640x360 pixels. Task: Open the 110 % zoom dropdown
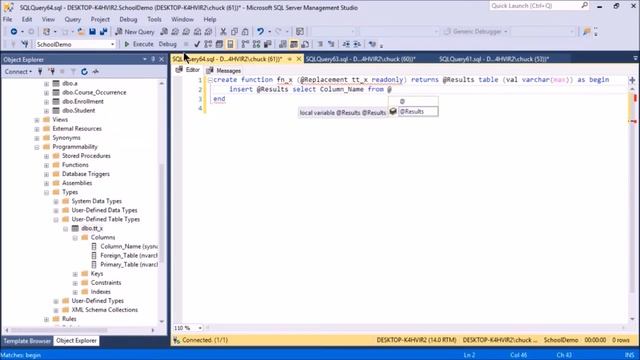tap(200, 328)
